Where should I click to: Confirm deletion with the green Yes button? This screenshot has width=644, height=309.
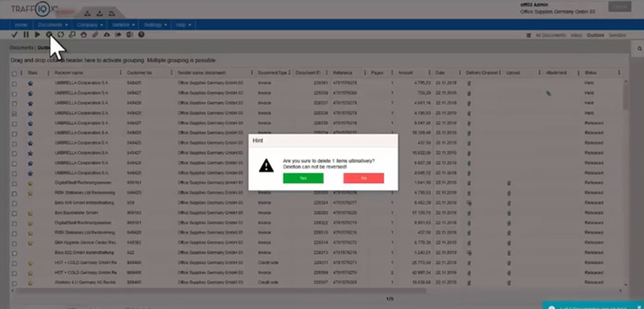coord(303,178)
